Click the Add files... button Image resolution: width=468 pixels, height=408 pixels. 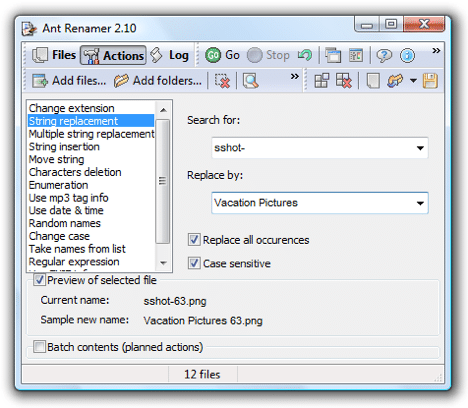[x=69, y=81]
